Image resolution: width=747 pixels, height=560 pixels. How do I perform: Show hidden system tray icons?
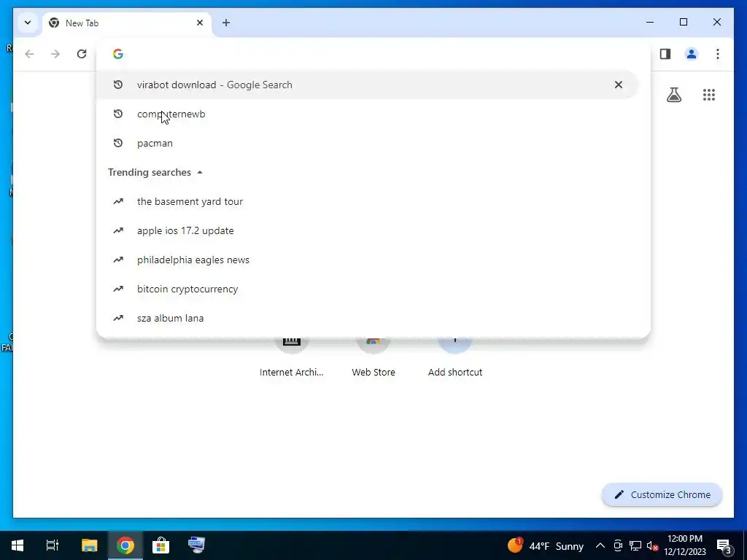tap(600, 545)
